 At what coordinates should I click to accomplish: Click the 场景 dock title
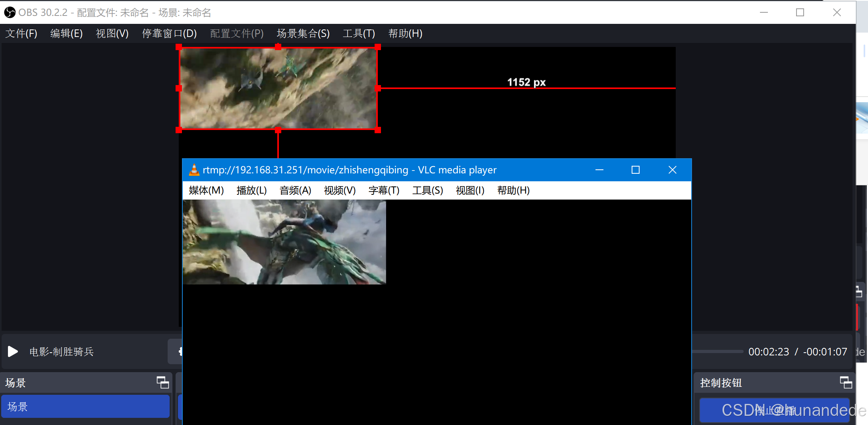15,383
